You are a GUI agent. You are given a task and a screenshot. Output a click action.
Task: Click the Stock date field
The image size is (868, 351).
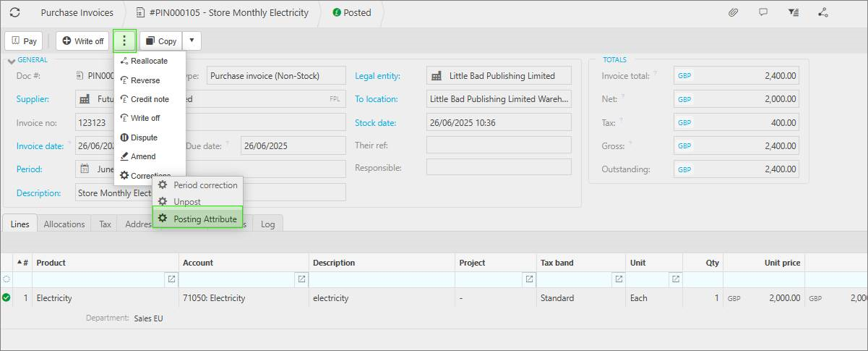pyautogui.click(x=499, y=122)
